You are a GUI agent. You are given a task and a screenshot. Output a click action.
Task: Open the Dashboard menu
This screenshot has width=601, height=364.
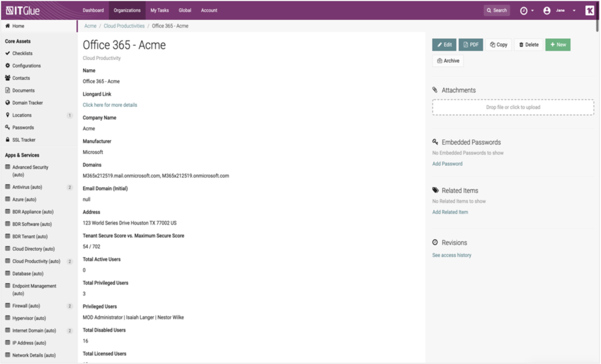[x=93, y=11]
